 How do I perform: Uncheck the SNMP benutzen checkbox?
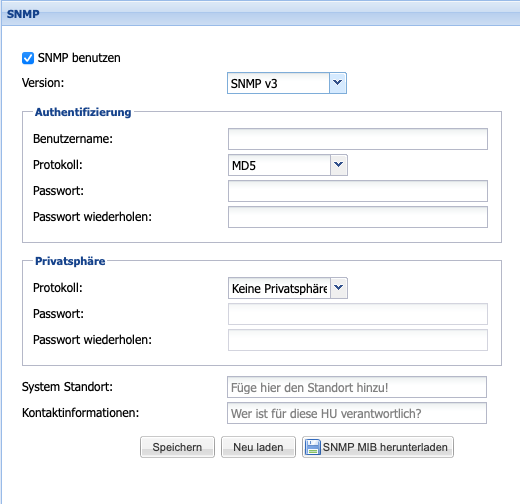pos(28,58)
